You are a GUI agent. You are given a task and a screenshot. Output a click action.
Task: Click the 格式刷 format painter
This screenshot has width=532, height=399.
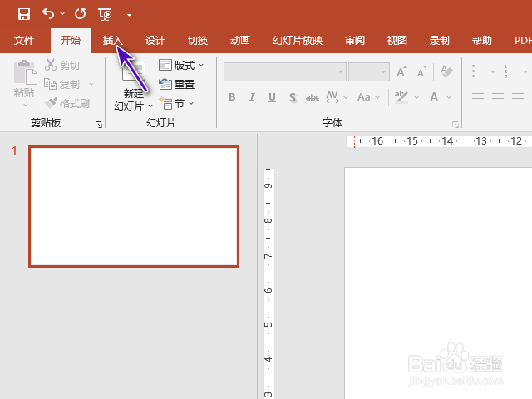click(x=67, y=103)
